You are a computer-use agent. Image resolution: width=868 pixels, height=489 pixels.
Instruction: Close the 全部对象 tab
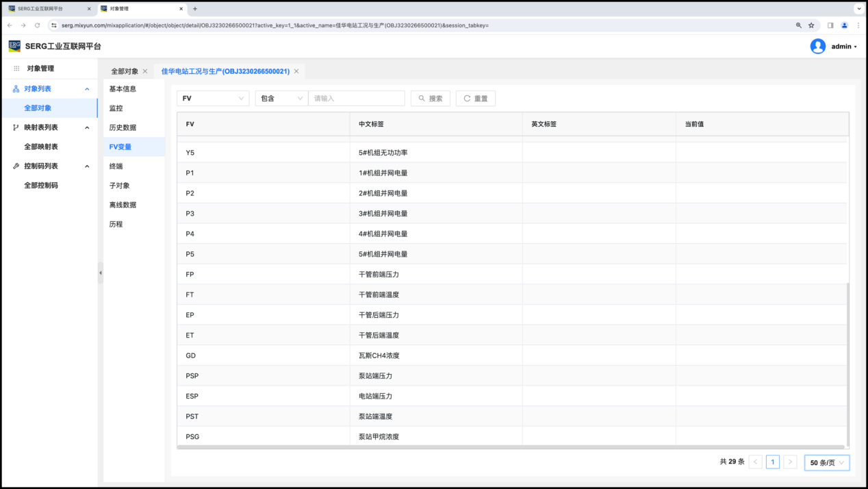point(145,71)
